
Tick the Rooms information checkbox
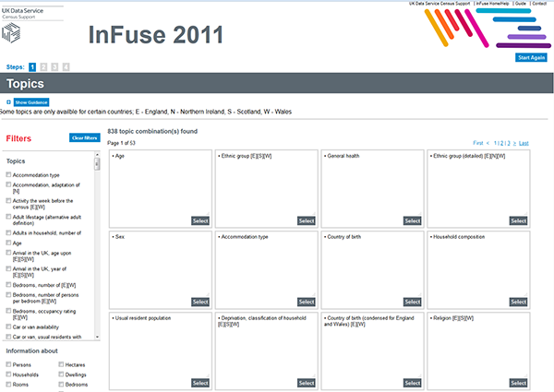(x=8, y=384)
